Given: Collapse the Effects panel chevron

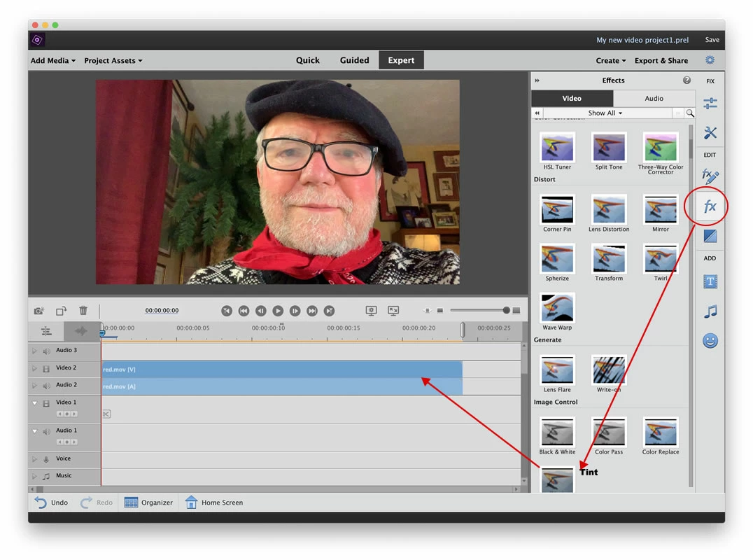Looking at the screenshot, I should click(537, 80).
